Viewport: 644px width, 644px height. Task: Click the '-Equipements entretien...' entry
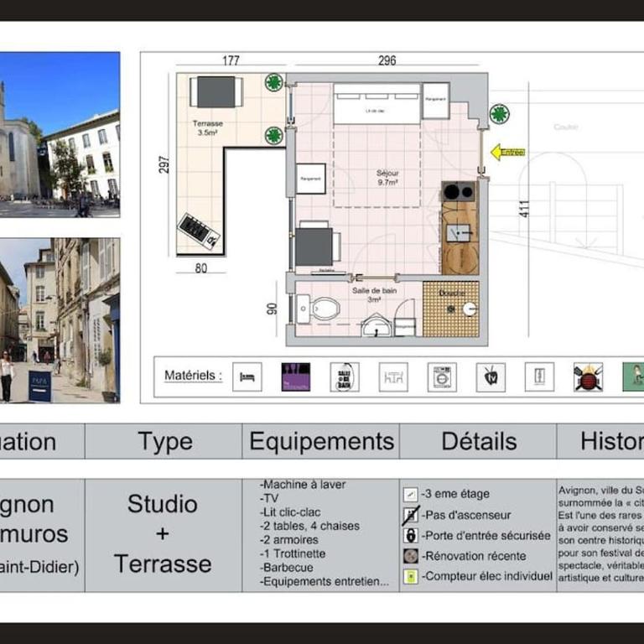point(324,582)
